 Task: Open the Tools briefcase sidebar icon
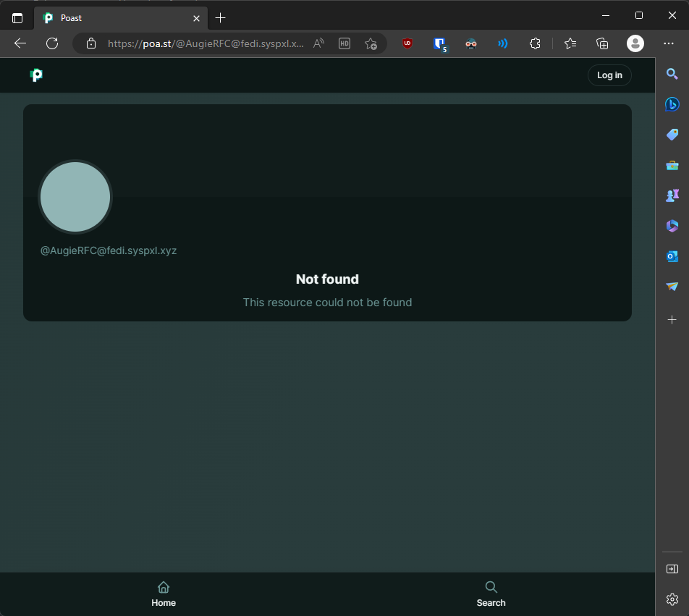(x=672, y=165)
